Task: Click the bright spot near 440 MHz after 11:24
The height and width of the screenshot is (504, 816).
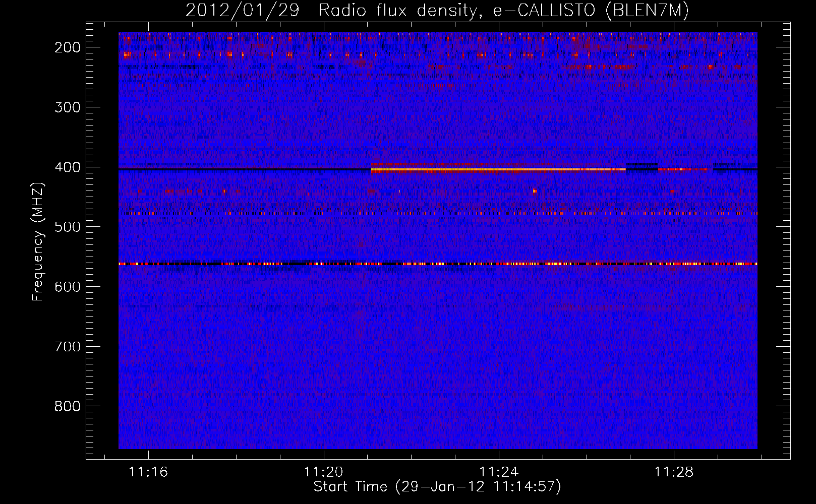Action: (535, 191)
